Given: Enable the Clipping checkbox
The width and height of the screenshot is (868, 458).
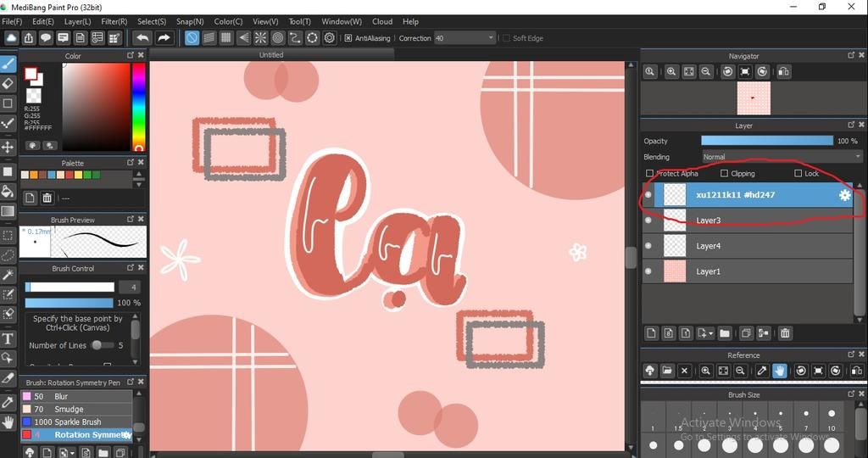Looking at the screenshot, I should coord(724,173).
